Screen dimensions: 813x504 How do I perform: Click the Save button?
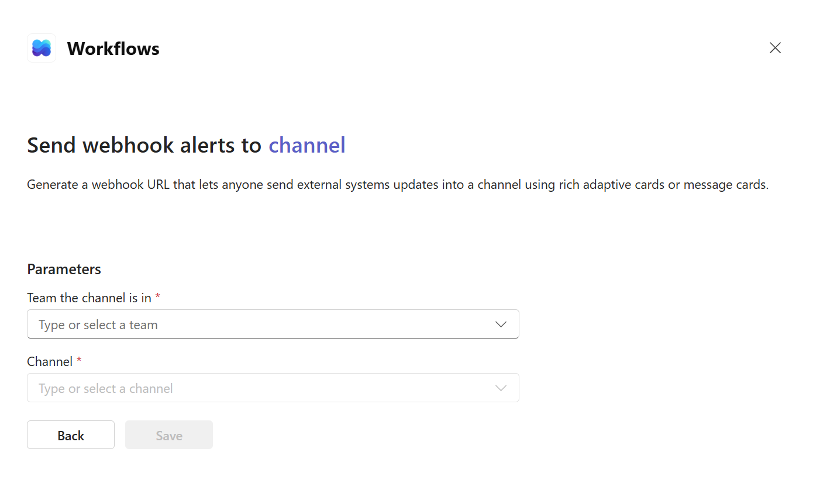[x=168, y=434]
